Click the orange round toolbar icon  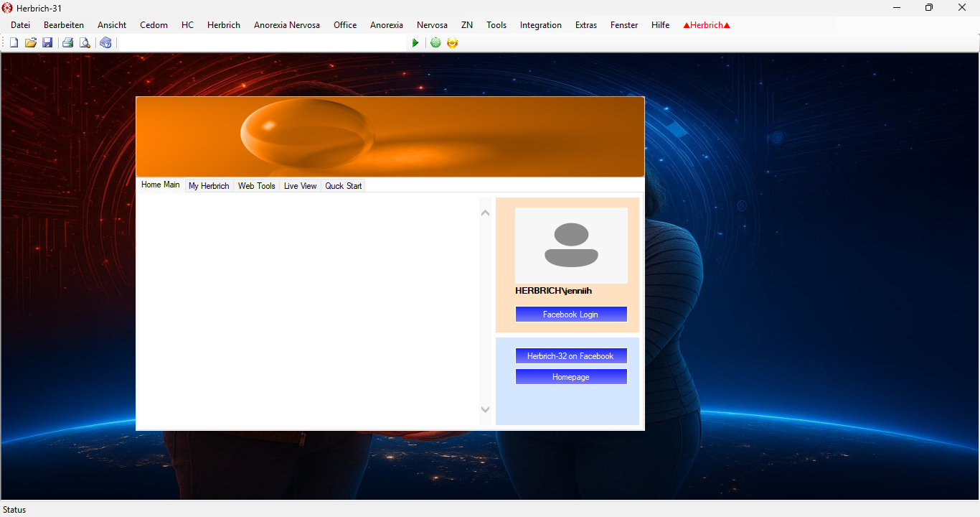(452, 43)
